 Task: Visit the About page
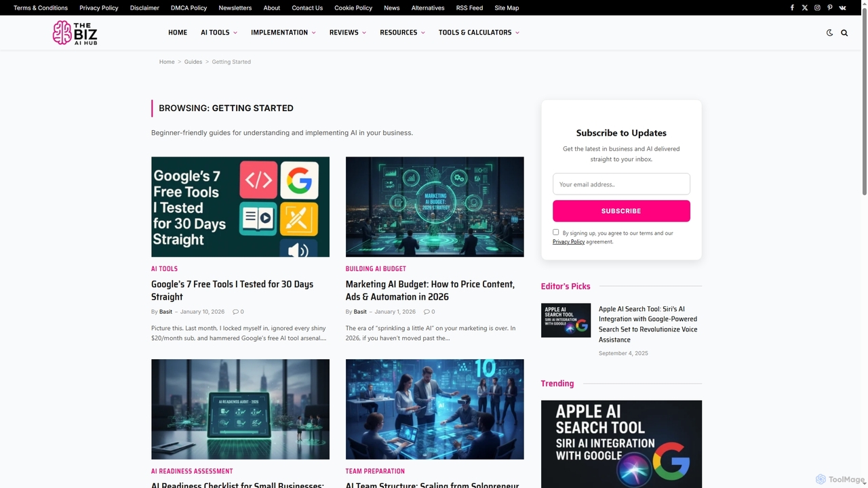(x=272, y=8)
